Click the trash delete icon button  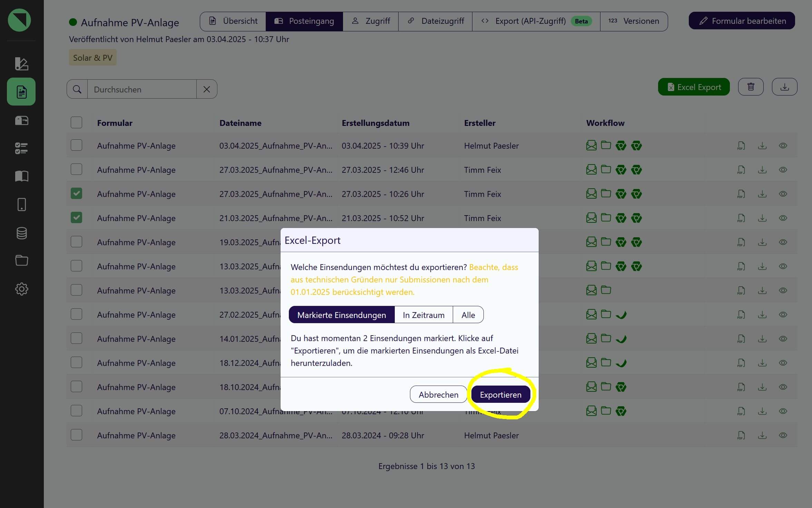(x=751, y=87)
